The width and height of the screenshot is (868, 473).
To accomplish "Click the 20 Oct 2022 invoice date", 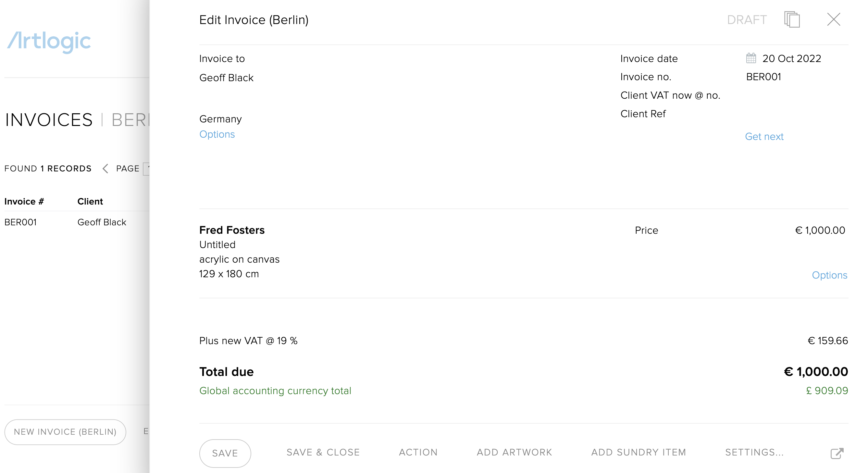I will pos(791,58).
